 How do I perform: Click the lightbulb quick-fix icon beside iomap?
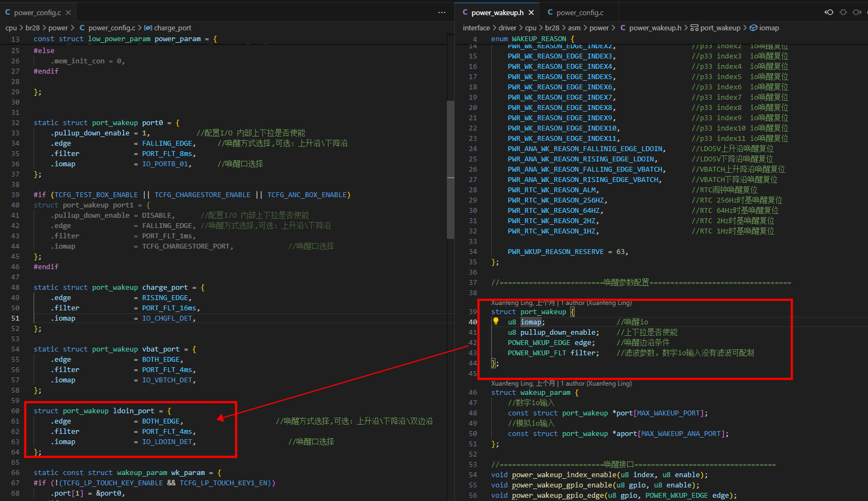496,321
